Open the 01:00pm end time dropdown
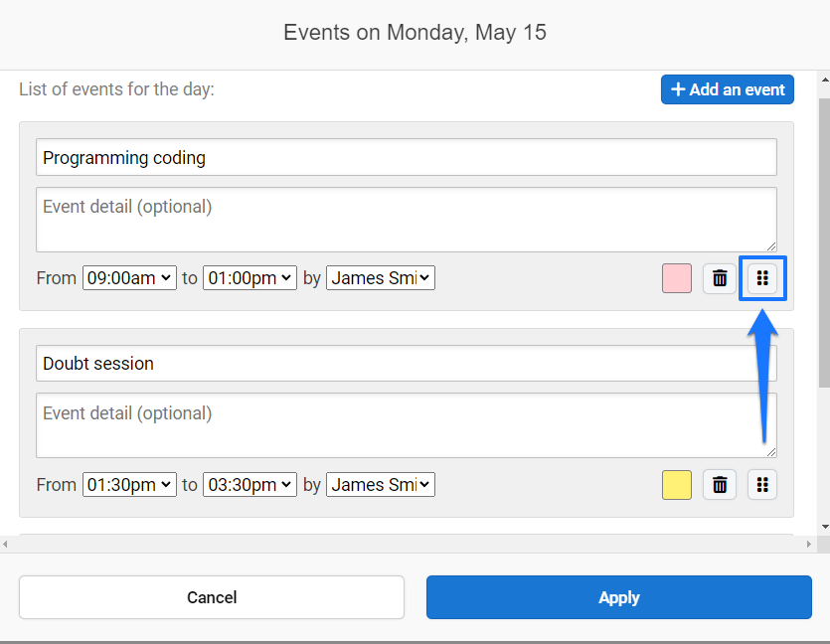Screen dimensions: 830x644 [249, 278]
